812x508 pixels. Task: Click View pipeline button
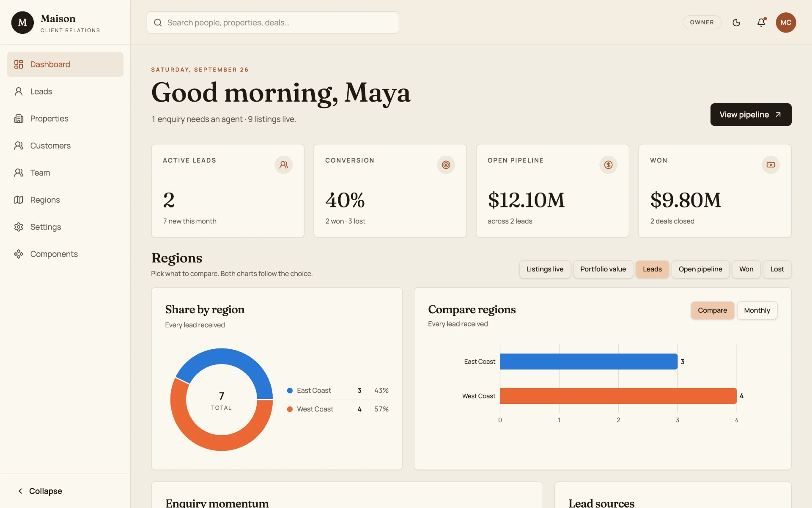tap(751, 115)
